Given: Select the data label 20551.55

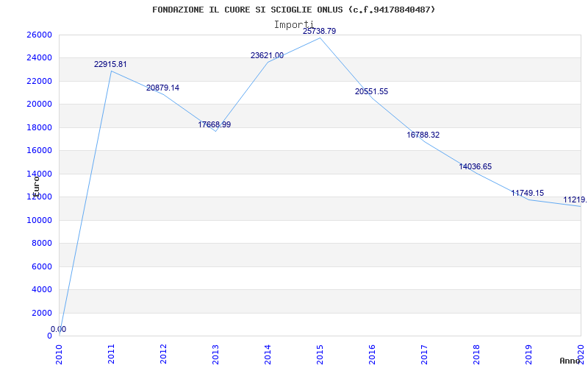Looking at the screenshot, I should click(x=372, y=91).
